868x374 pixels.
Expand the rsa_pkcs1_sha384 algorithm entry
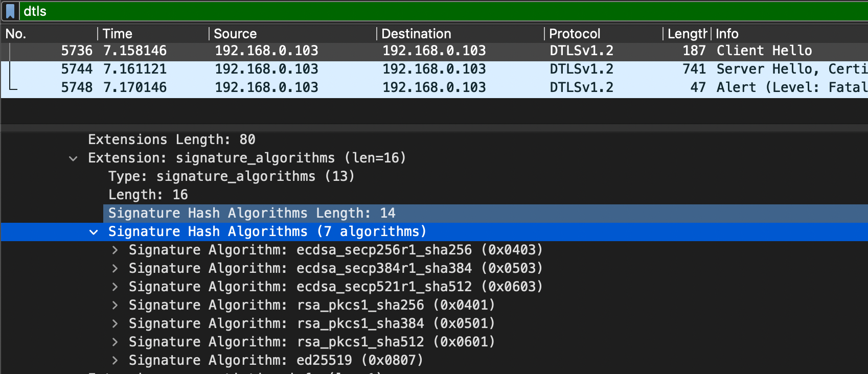115,323
